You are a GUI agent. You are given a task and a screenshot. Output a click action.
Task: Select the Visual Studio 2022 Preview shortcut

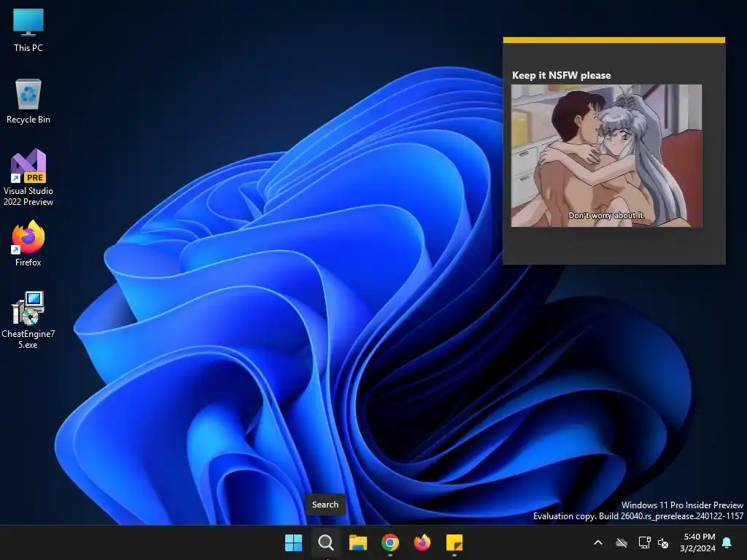[x=28, y=177]
